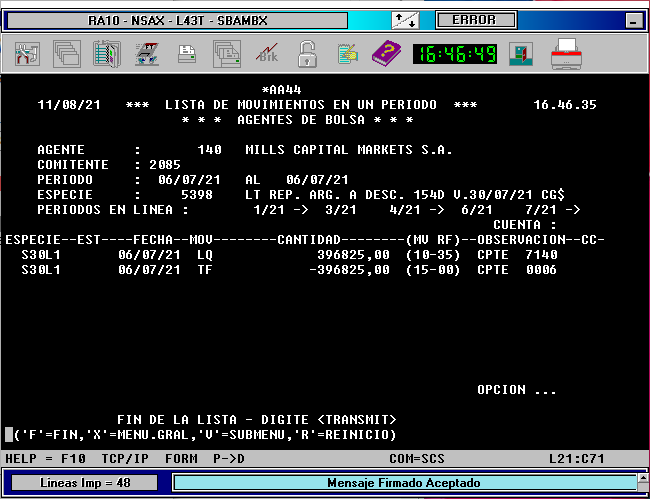The width and height of the screenshot is (650, 499).
Task: Click the multiple screens print icon
Action: [227, 54]
